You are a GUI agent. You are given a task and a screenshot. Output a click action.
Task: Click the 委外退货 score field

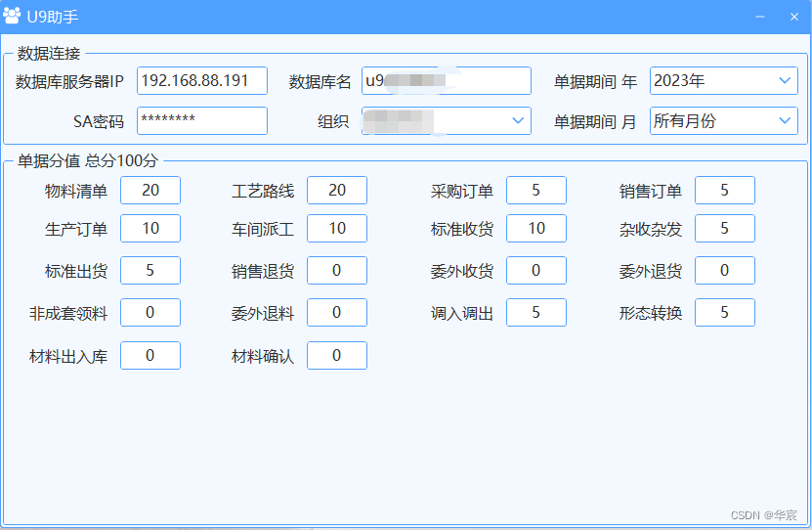pyautogui.click(x=724, y=271)
